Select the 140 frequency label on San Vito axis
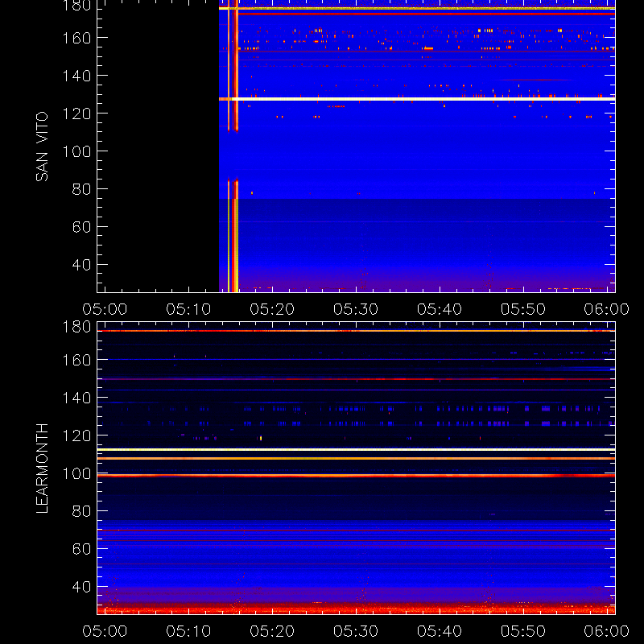The width and height of the screenshot is (644, 644). pyautogui.click(x=76, y=76)
